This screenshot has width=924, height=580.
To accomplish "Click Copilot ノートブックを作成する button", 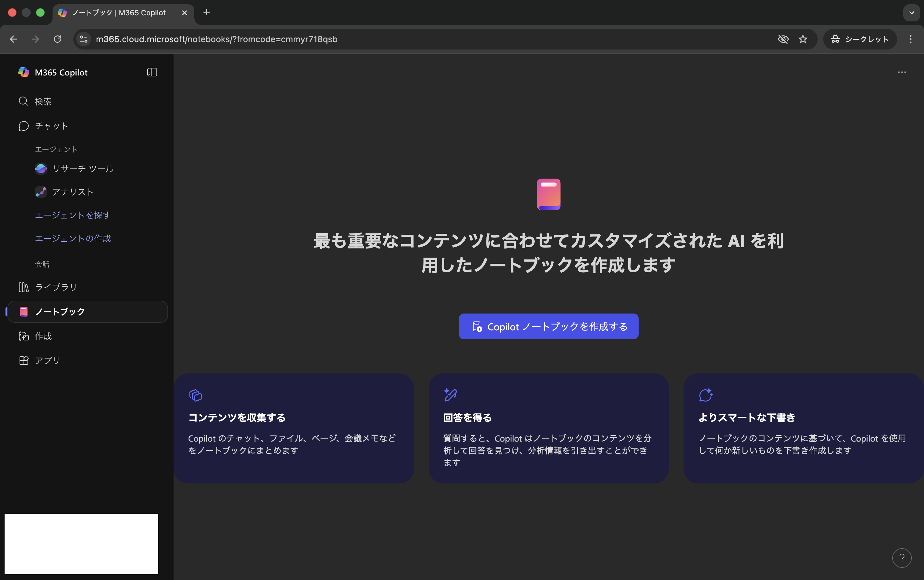I will point(548,326).
